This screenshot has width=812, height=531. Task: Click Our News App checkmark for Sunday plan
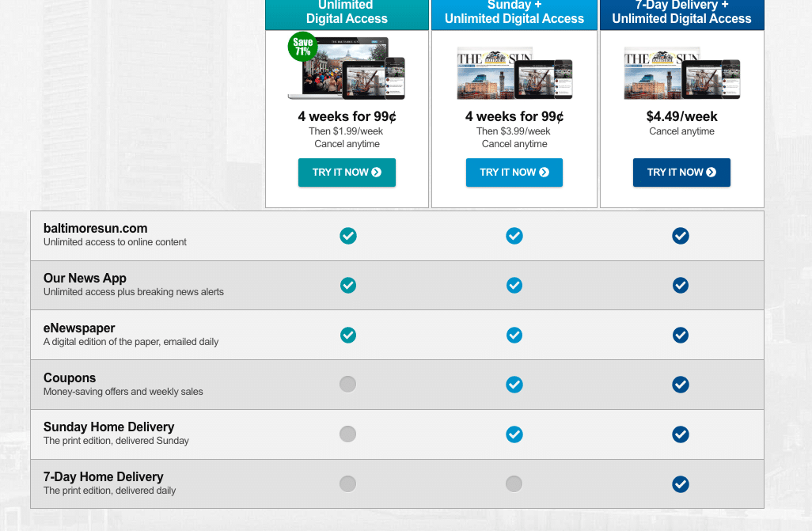click(x=514, y=286)
